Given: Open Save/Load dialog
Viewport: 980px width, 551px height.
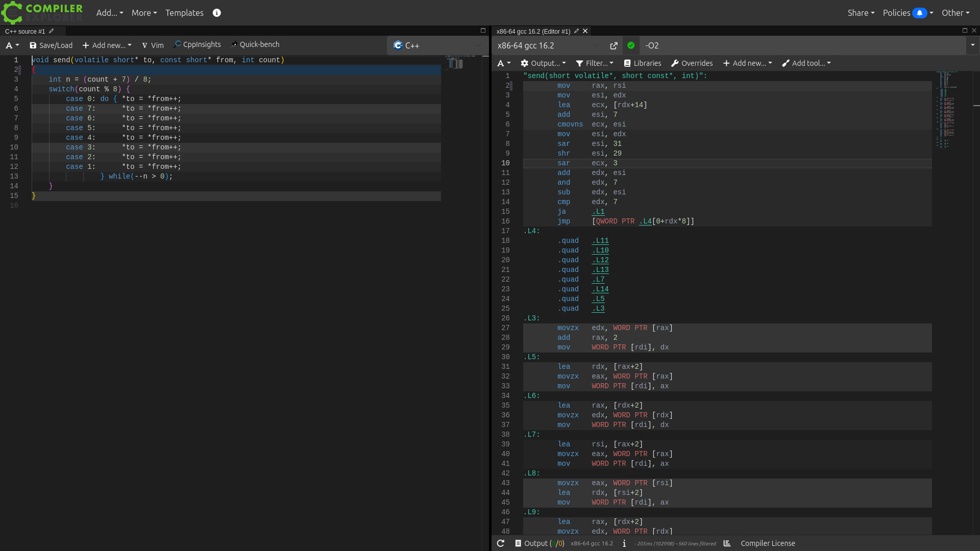Looking at the screenshot, I should (x=51, y=45).
